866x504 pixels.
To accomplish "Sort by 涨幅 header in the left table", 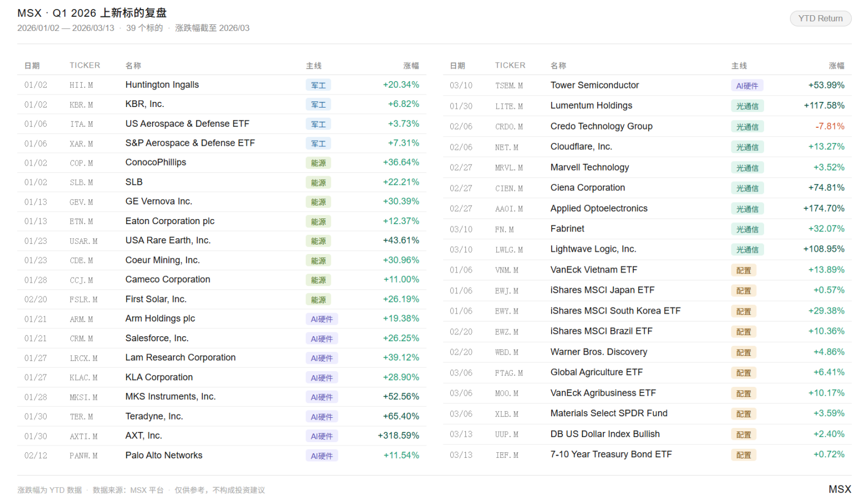I will point(411,66).
